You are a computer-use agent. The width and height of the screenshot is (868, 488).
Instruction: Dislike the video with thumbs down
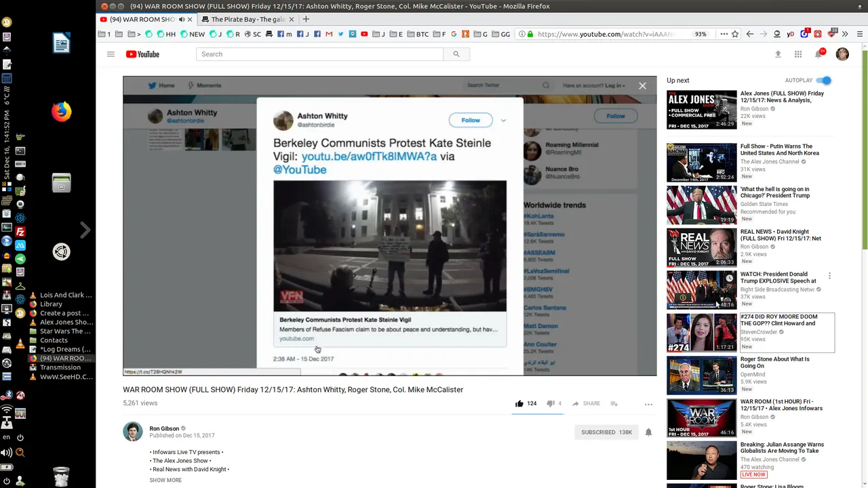tap(550, 403)
